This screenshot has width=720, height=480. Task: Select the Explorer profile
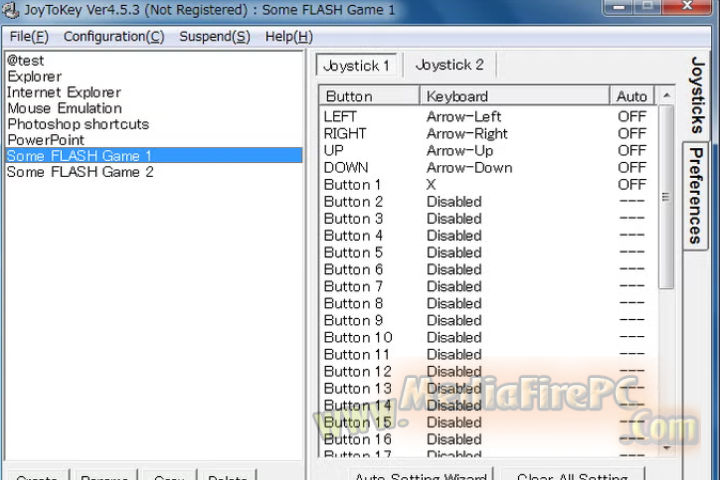154,76
